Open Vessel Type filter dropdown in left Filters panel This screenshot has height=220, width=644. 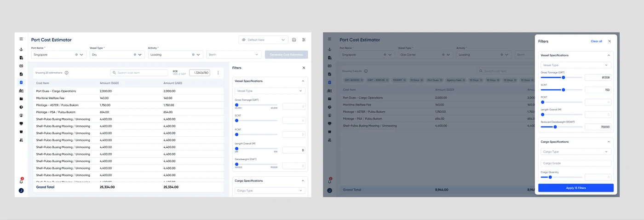(x=270, y=91)
